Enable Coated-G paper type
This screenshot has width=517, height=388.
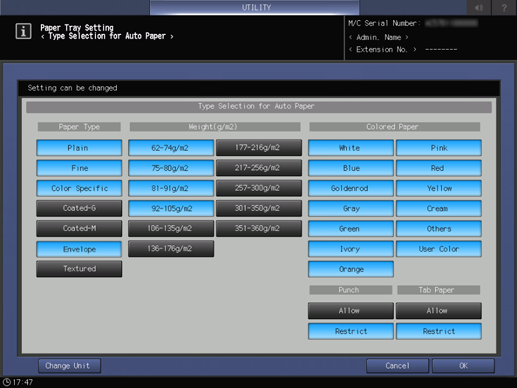[79, 208]
